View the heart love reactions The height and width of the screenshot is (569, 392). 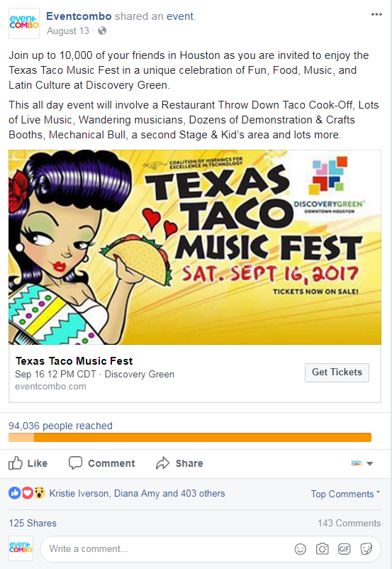pos(27,493)
